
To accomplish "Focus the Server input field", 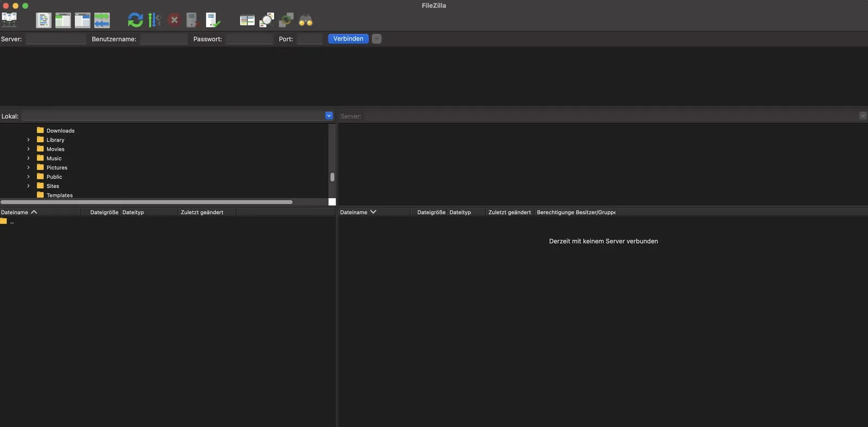I will (56, 39).
